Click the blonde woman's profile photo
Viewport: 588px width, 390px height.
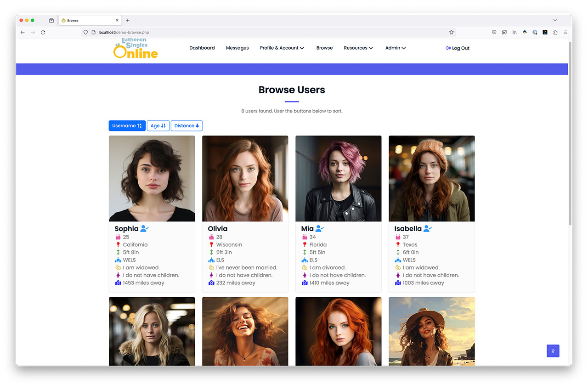(152, 331)
